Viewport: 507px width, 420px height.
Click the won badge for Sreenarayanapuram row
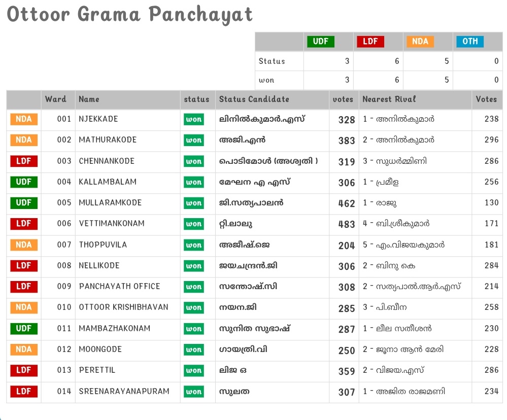[193, 392]
